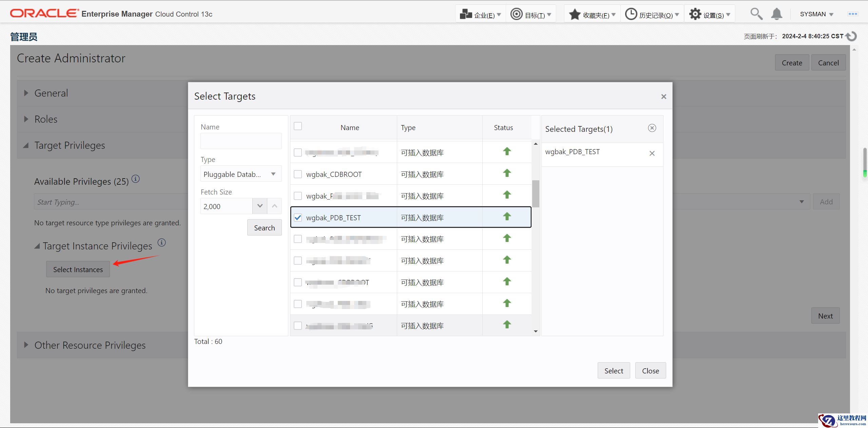Open the notifications bell icon

776,14
